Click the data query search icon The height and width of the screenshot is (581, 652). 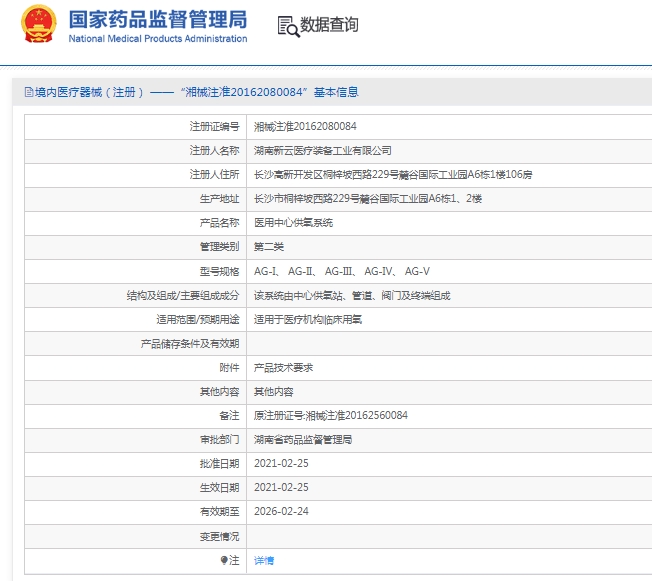[288, 27]
